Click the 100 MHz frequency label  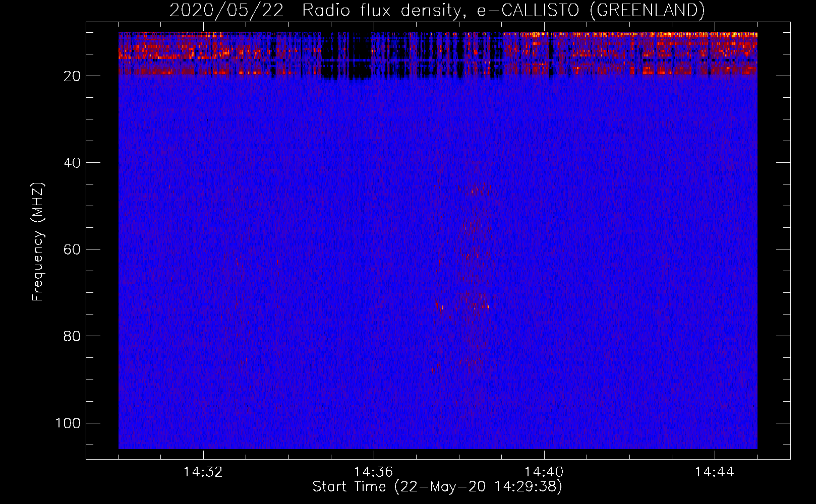pos(68,423)
